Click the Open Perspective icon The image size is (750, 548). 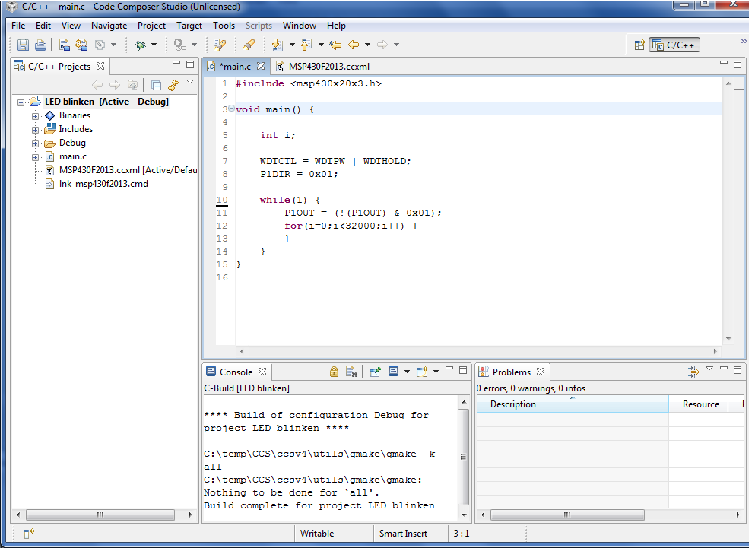click(639, 45)
